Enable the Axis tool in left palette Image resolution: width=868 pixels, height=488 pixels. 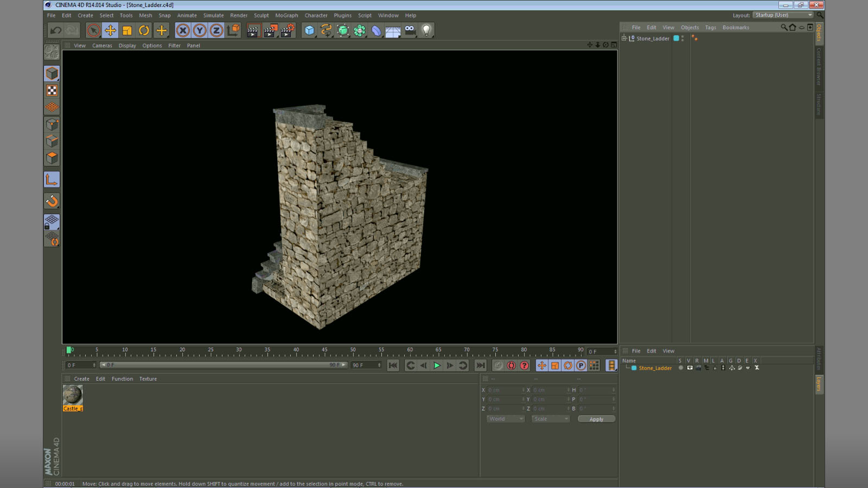pyautogui.click(x=52, y=180)
